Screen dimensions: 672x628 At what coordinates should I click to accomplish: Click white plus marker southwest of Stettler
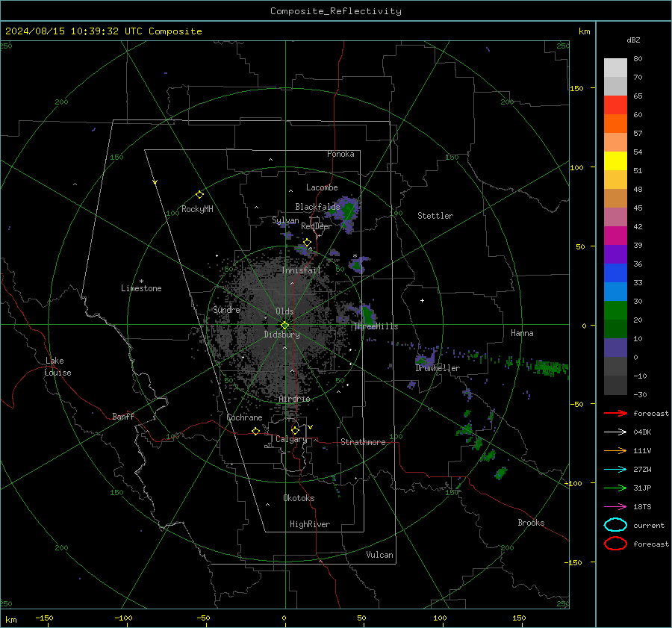pyautogui.click(x=422, y=300)
